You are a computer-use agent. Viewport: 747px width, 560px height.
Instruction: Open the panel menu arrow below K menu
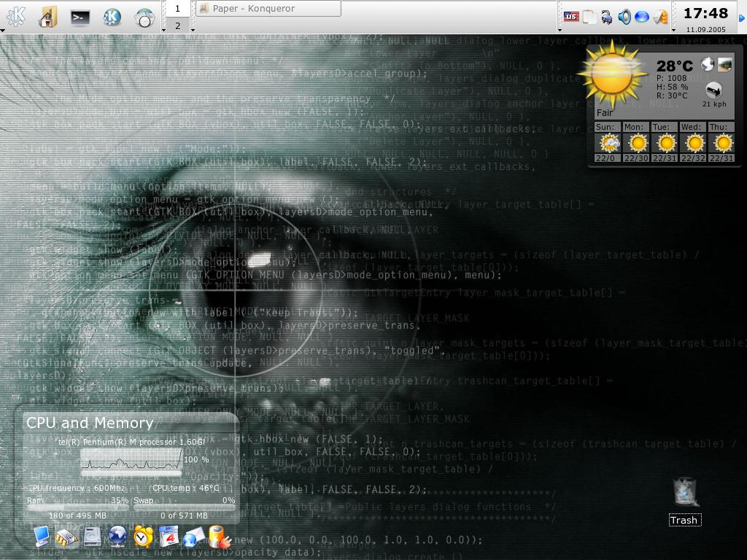point(2,31)
